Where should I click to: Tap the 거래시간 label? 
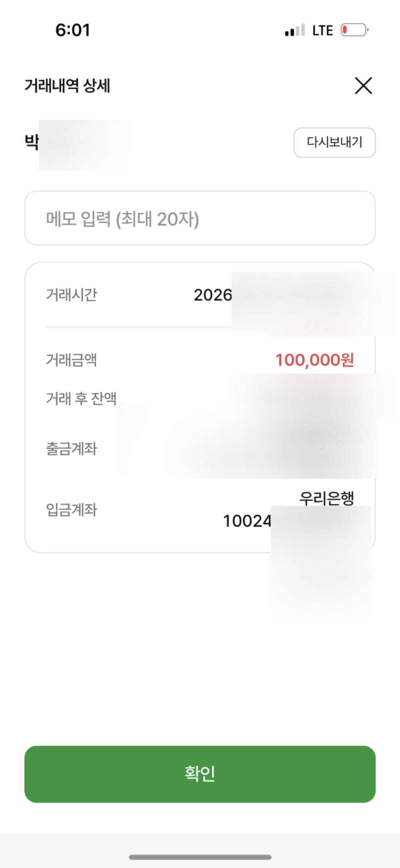[72, 295]
